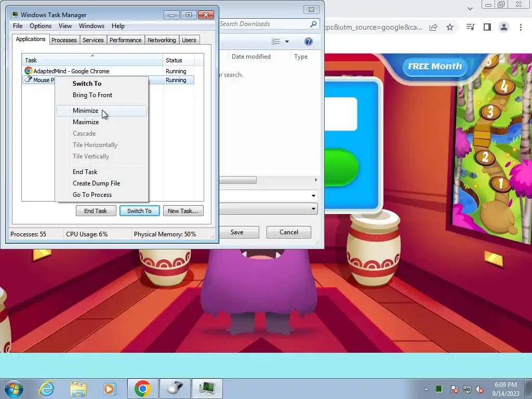The width and height of the screenshot is (532, 399).
Task: Switch to the Networking tab
Action: click(x=162, y=40)
